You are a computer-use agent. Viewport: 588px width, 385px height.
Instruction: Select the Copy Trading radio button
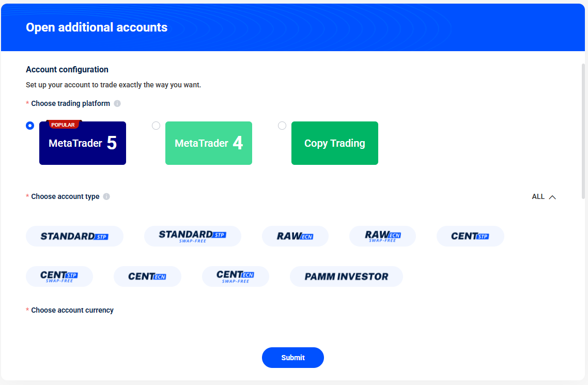[x=282, y=126]
